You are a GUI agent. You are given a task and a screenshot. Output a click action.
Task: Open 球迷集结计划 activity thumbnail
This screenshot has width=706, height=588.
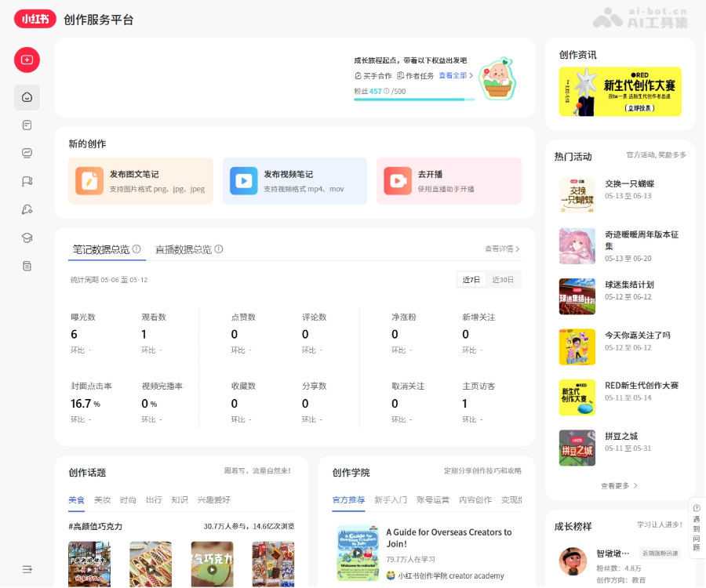[x=577, y=296]
